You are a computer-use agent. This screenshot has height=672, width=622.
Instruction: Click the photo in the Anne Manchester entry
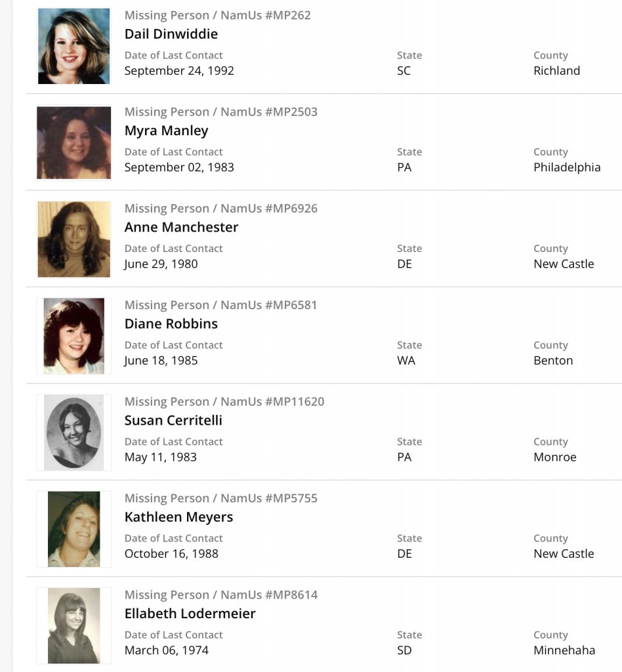pos(73,239)
